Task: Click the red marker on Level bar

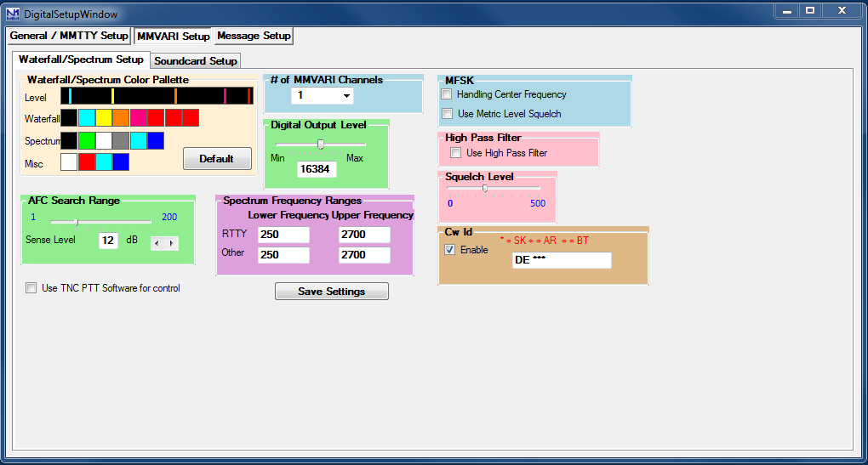Action: (x=249, y=96)
